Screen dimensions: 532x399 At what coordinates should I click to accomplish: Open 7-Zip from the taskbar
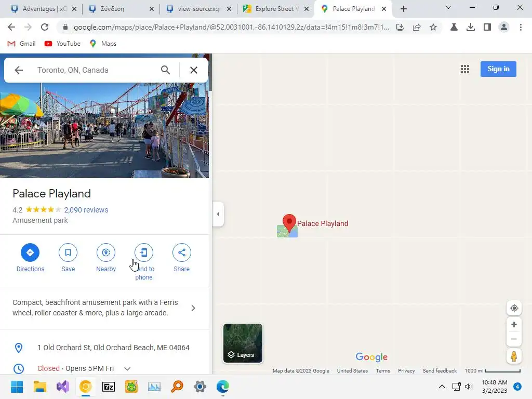tap(109, 387)
